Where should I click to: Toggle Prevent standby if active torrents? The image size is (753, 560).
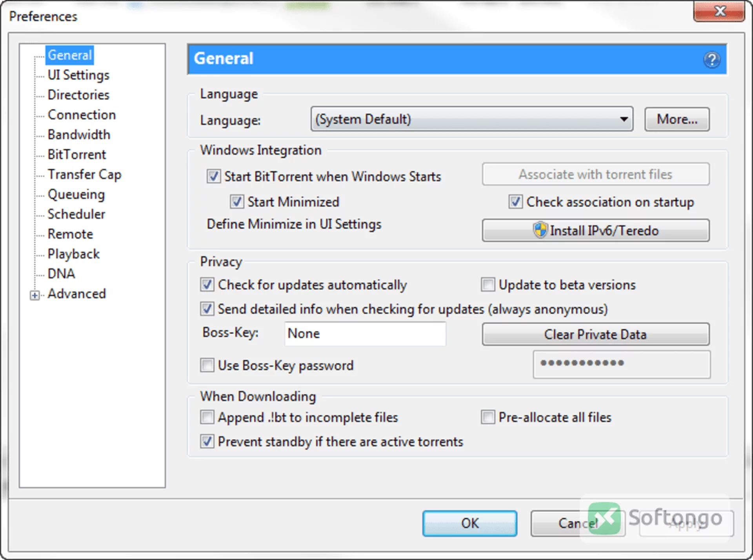click(207, 442)
